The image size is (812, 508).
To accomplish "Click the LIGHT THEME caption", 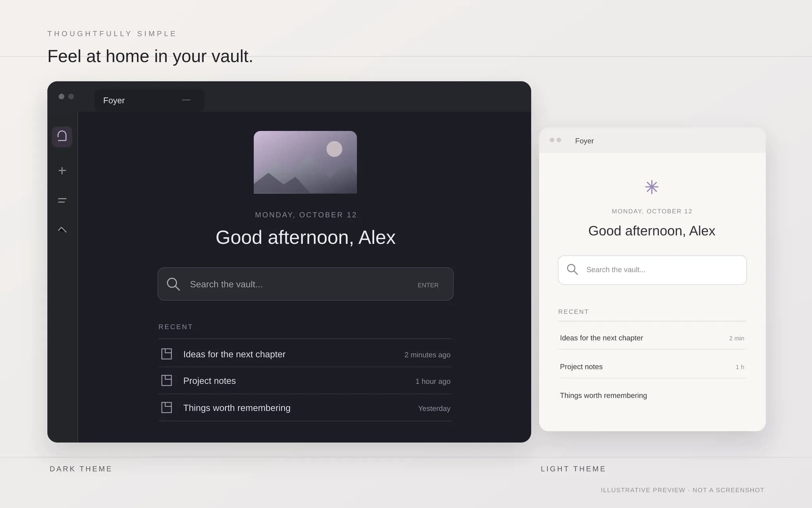I will pos(573,469).
